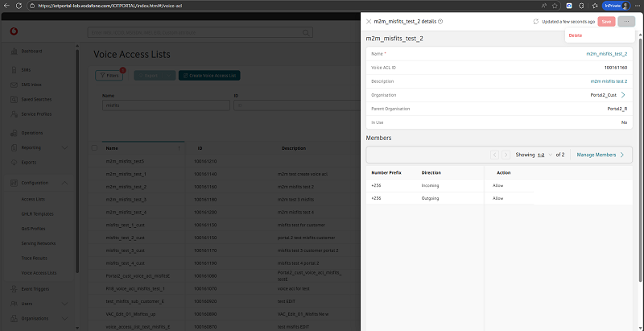Click the Create Voice Access List button
Image resolution: width=644 pixels, height=331 pixels.
(x=209, y=75)
